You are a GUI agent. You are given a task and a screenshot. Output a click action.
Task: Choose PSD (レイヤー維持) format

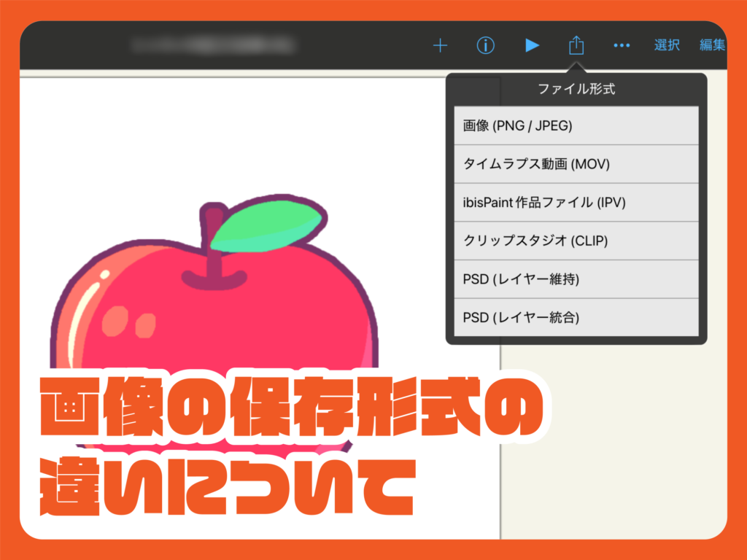point(576,279)
